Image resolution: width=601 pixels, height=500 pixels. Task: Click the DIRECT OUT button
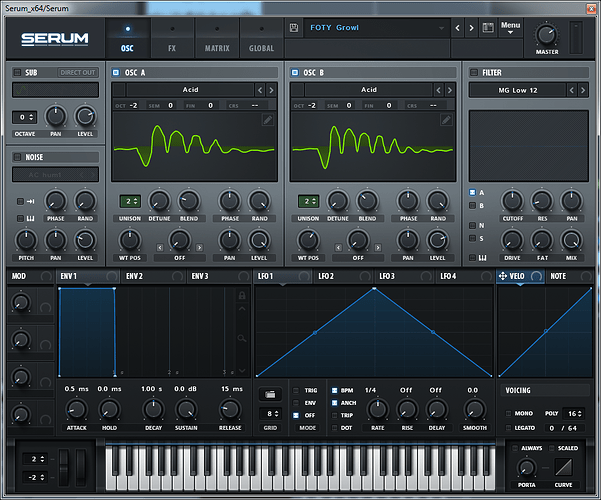pyautogui.click(x=78, y=72)
